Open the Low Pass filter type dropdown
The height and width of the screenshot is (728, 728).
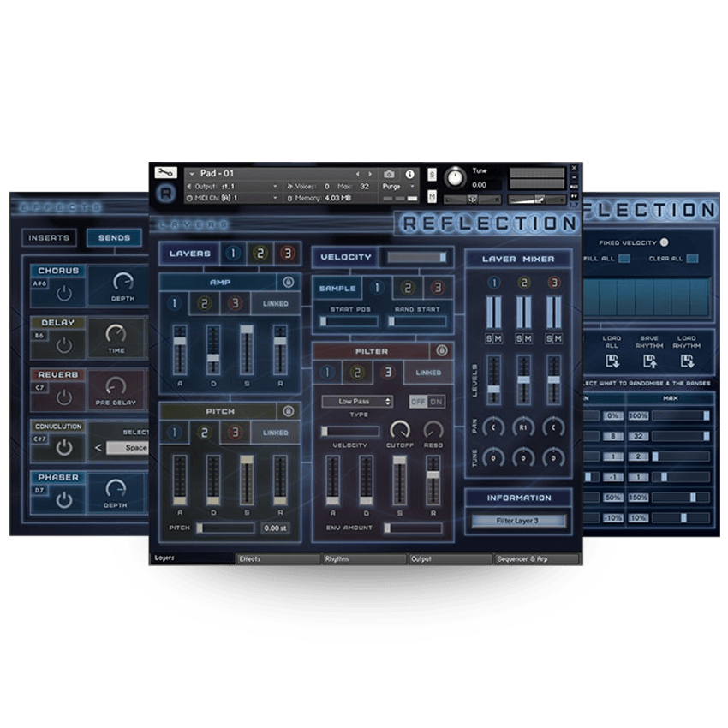click(357, 401)
